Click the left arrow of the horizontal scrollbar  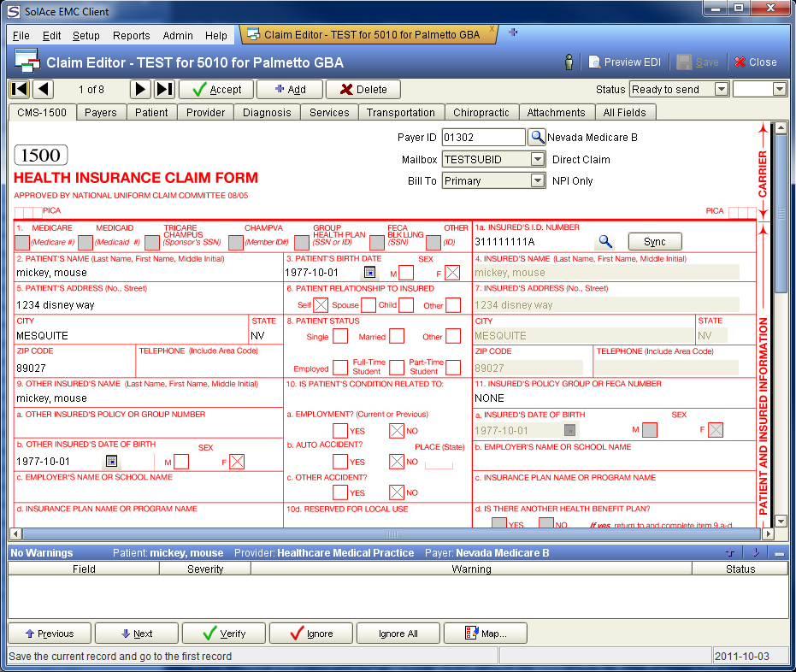15,534
